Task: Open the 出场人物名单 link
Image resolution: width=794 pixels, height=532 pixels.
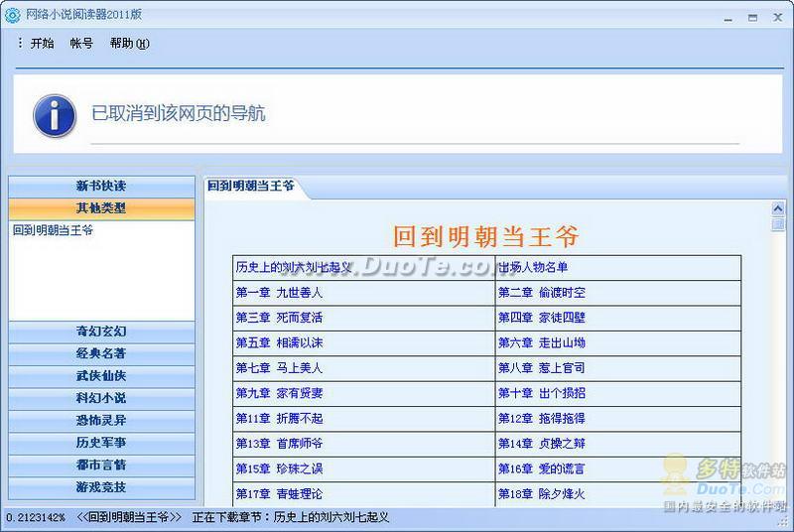Action: 533,267
